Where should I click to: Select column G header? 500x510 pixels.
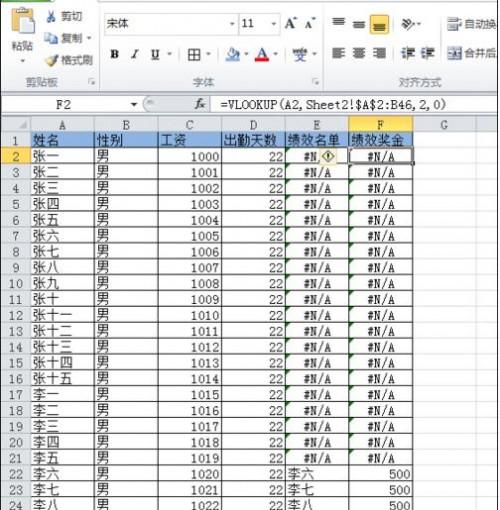click(x=444, y=125)
